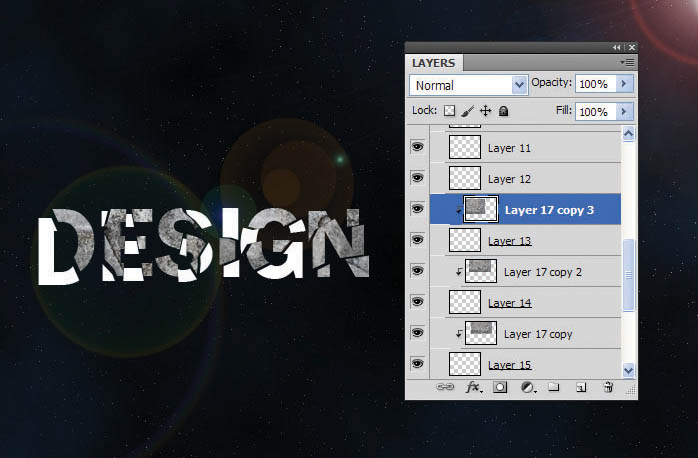Click the layers list scrollbar thumb

pos(629,275)
